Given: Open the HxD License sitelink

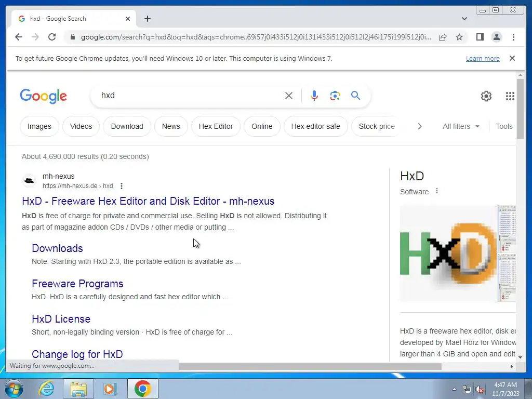Looking at the screenshot, I should coord(61,318).
